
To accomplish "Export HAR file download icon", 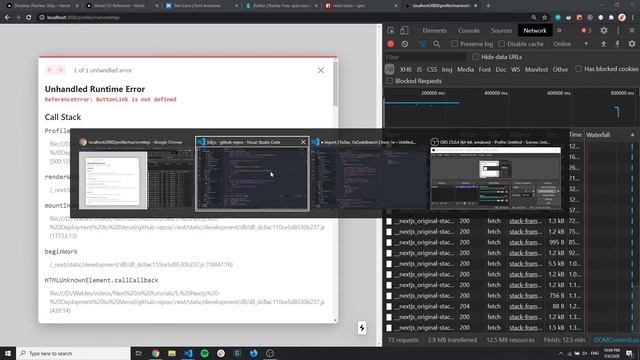I will pos(617,44).
